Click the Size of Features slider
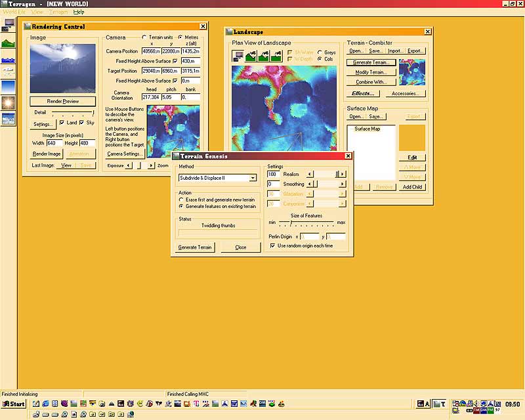 point(291,223)
